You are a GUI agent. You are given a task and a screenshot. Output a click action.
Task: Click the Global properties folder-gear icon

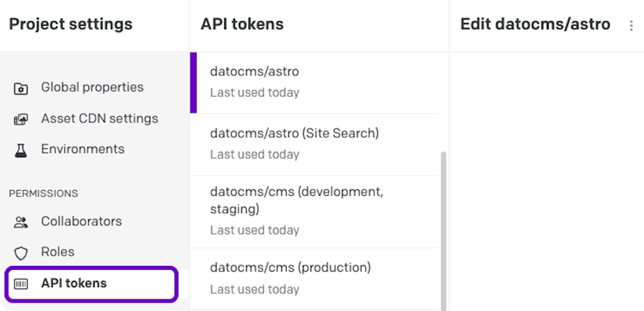pyautogui.click(x=21, y=88)
